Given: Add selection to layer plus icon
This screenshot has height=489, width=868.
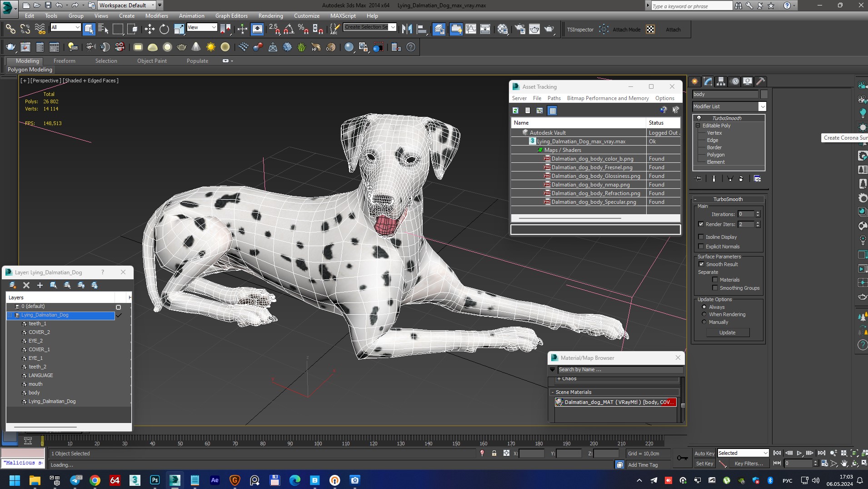Looking at the screenshot, I should click(x=40, y=285).
